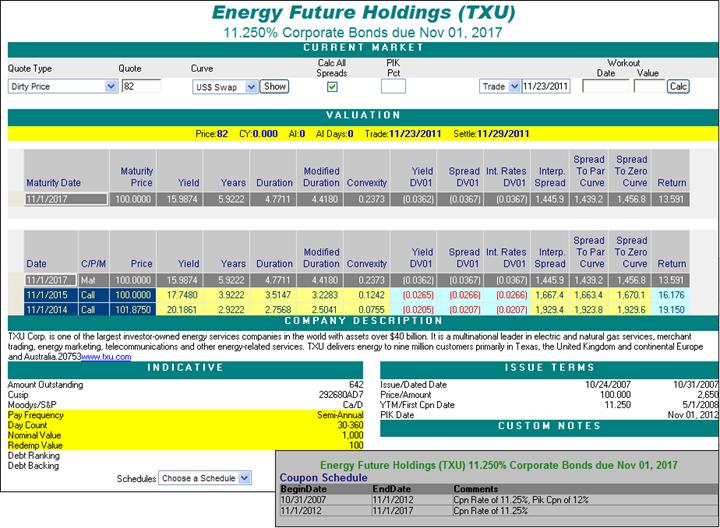Click the Day Count value 30-360

[350, 425]
